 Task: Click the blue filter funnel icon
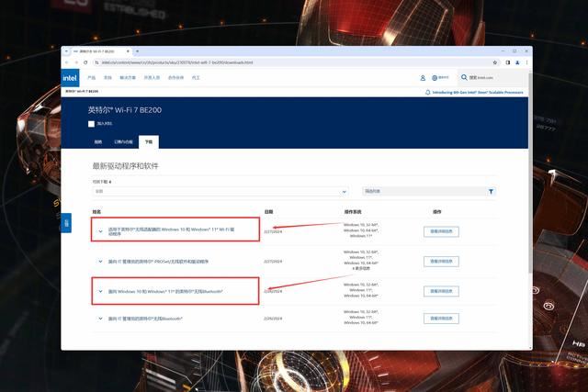491,191
